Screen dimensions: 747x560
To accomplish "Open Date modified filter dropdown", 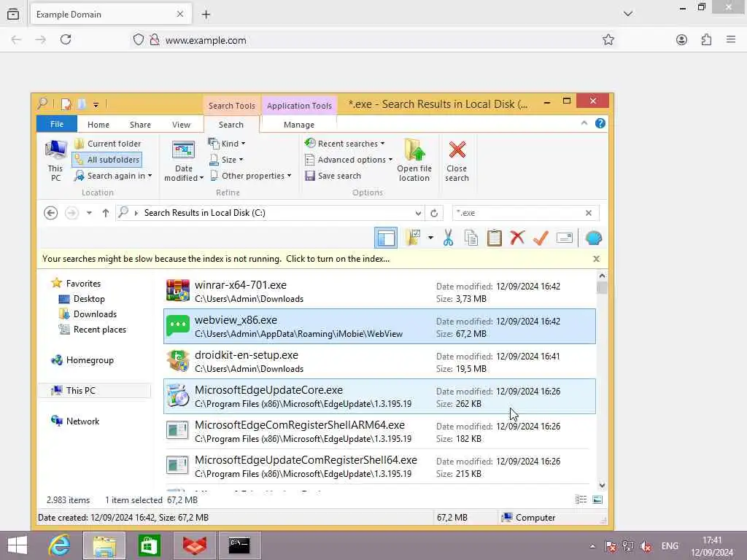I will [183, 160].
